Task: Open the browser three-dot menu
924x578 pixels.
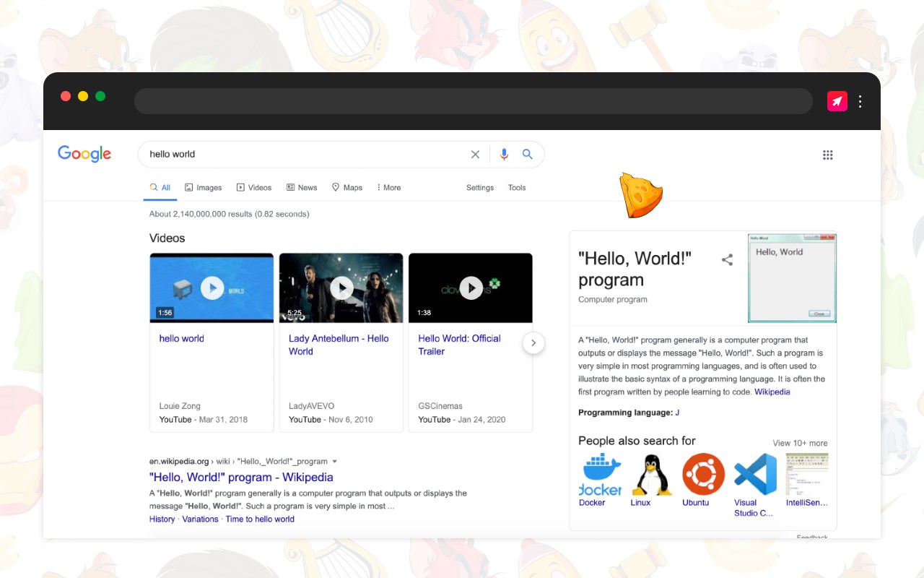Action: tap(860, 101)
